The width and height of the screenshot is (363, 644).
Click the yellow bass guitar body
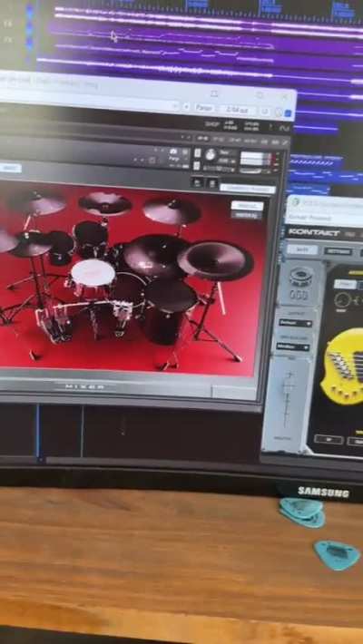click(344, 366)
